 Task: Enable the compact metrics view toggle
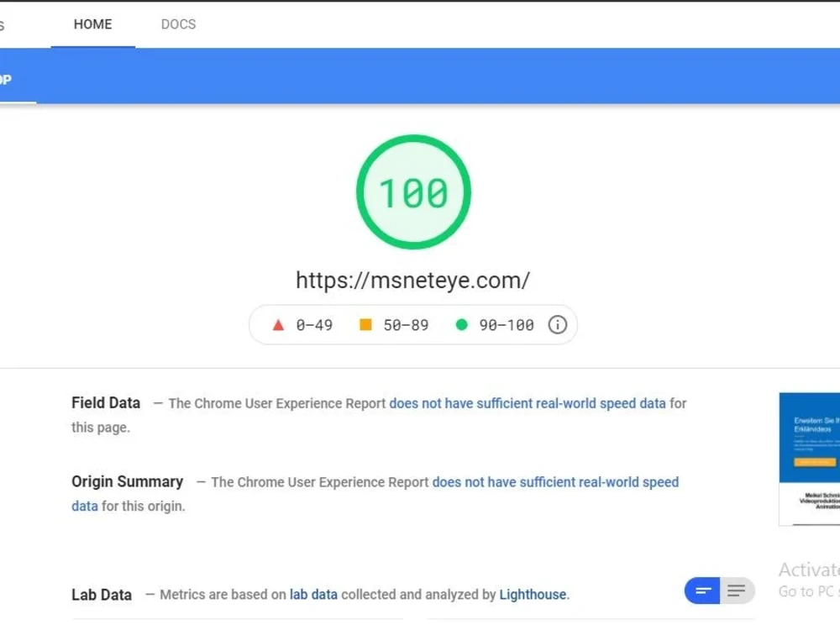[702, 591]
